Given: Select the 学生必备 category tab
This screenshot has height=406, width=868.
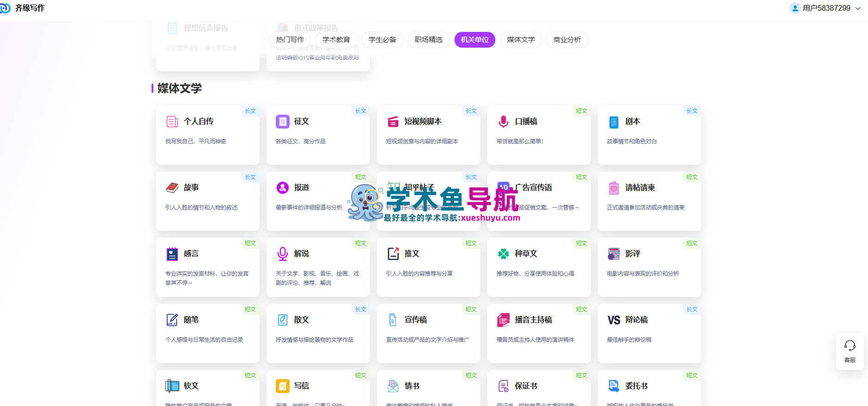Looking at the screenshot, I should [382, 40].
